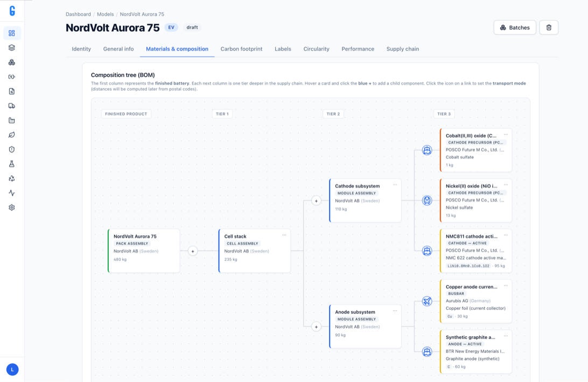Go to Dashboard breadcrumb link

pos(79,14)
